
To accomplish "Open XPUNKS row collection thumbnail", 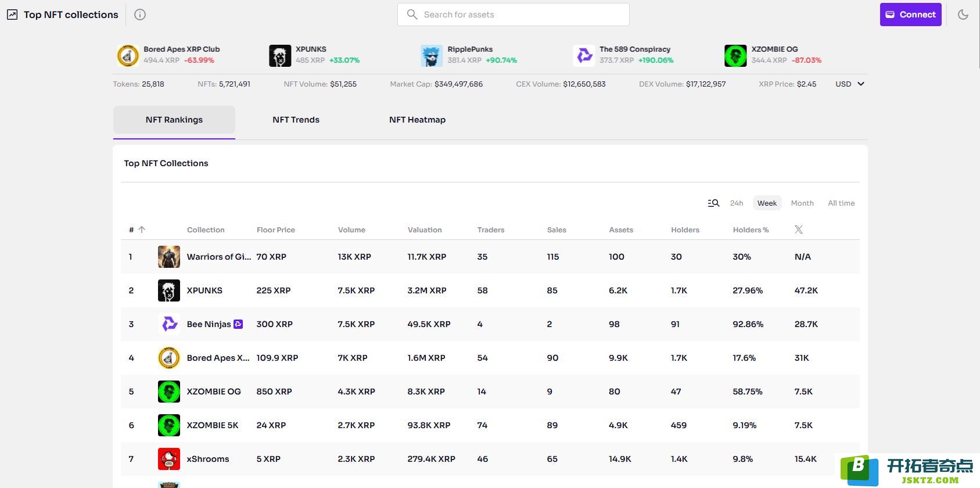I will click(x=169, y=290).
